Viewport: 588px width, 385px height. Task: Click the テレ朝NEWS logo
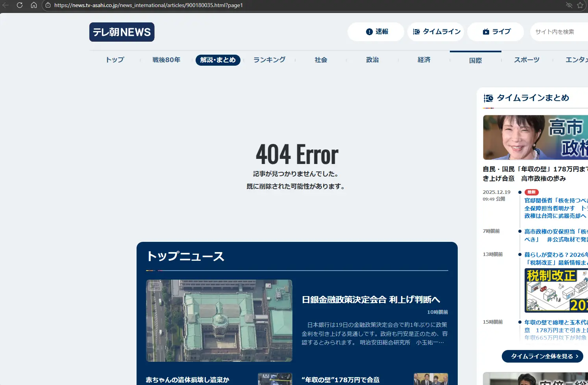[x=122, y=32]
